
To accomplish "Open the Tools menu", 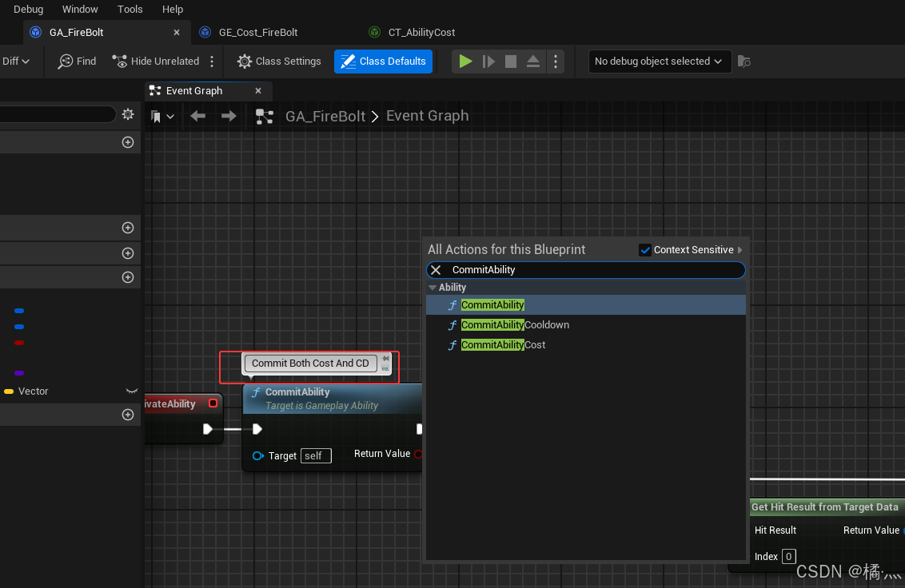I will 130,10.
